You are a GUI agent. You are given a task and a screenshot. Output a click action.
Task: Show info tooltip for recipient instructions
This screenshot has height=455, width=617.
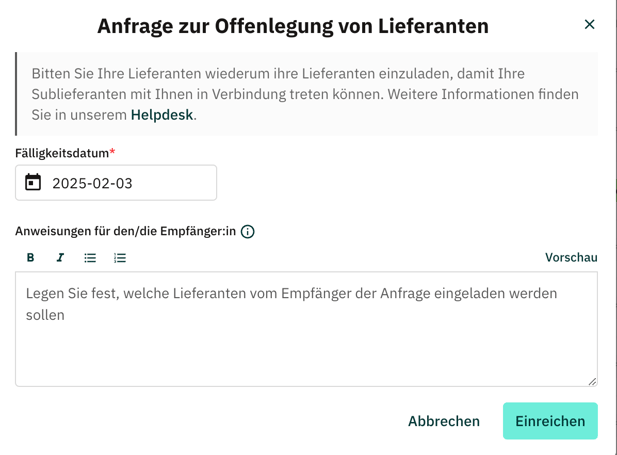[x=248, y=231]
